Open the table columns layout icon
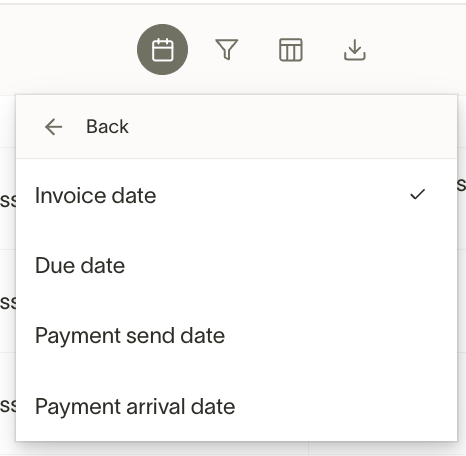 291,50
